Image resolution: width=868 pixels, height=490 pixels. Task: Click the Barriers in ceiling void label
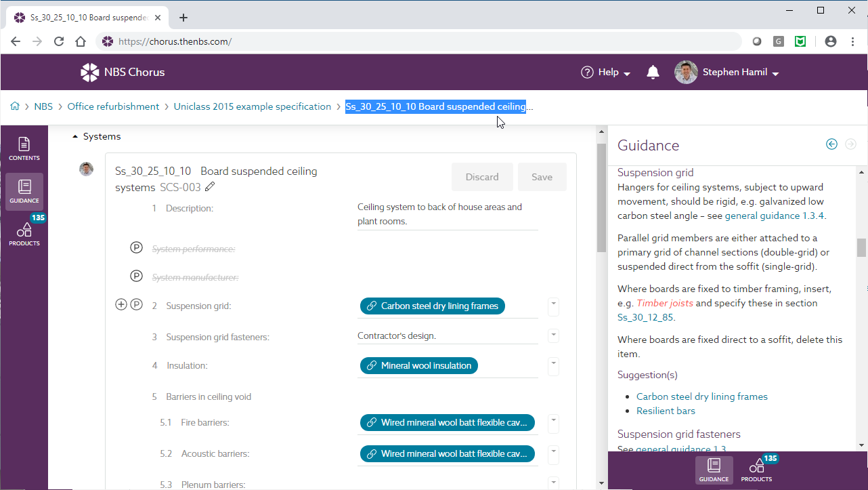tap(209, 396)
